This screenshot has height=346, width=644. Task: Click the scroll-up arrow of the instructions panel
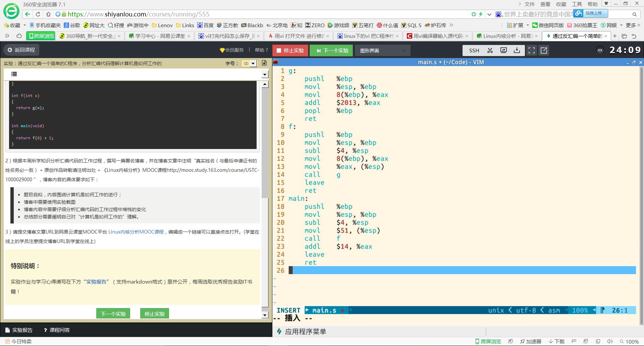pyautogui.click(x=265, y=84)
